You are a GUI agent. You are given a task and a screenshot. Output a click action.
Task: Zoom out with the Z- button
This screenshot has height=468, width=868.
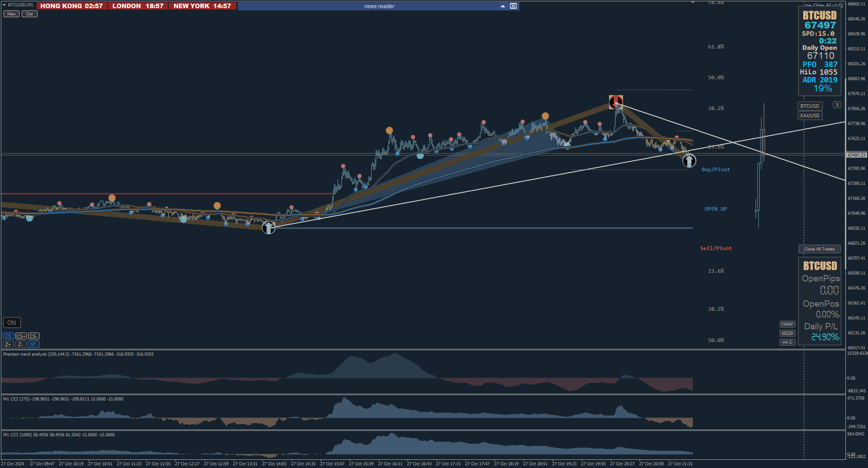[21, 344]
